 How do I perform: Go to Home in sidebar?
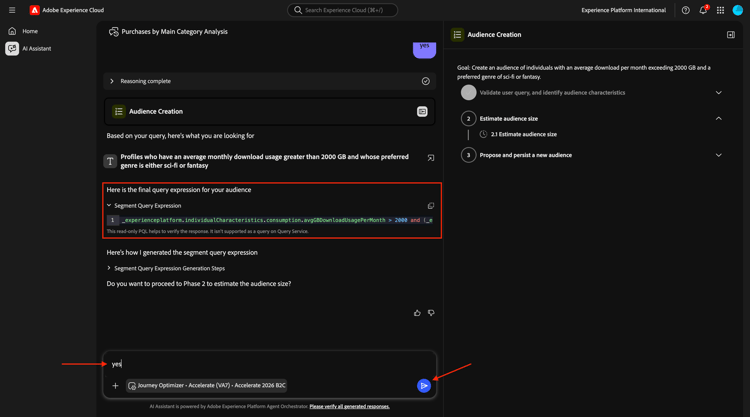pos(30,31)
